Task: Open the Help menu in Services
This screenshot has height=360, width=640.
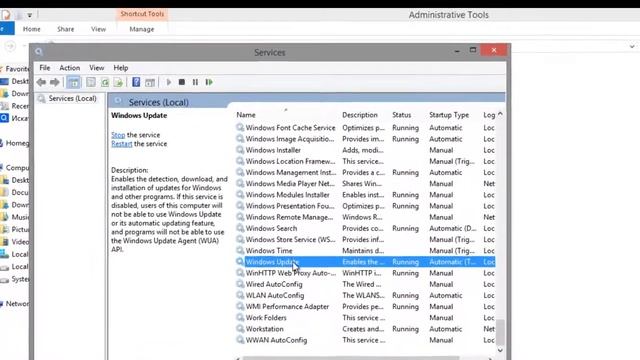Action: [120, 68]
